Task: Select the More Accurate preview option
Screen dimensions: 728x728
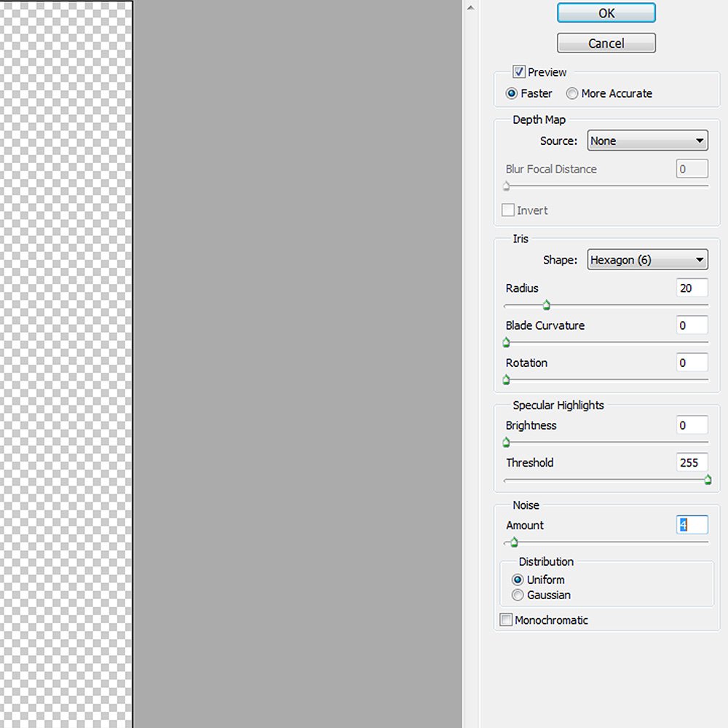Action: click(x=572, y=93)
